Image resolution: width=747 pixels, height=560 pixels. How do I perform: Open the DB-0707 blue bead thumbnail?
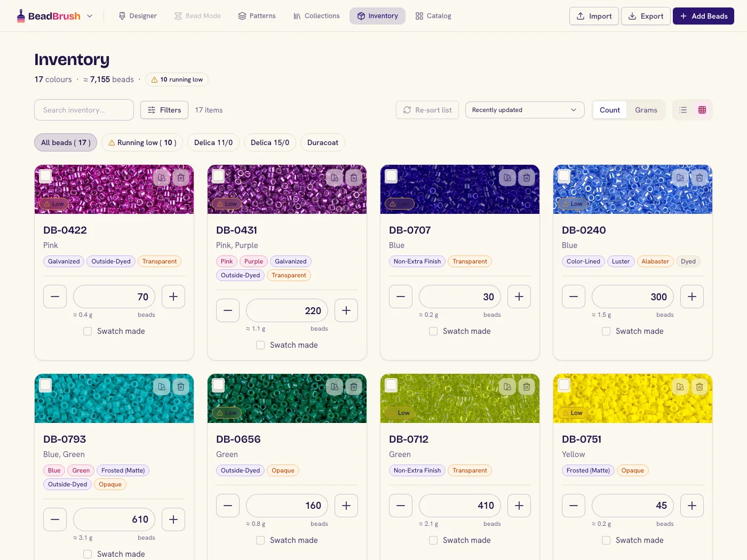[460, 189]
